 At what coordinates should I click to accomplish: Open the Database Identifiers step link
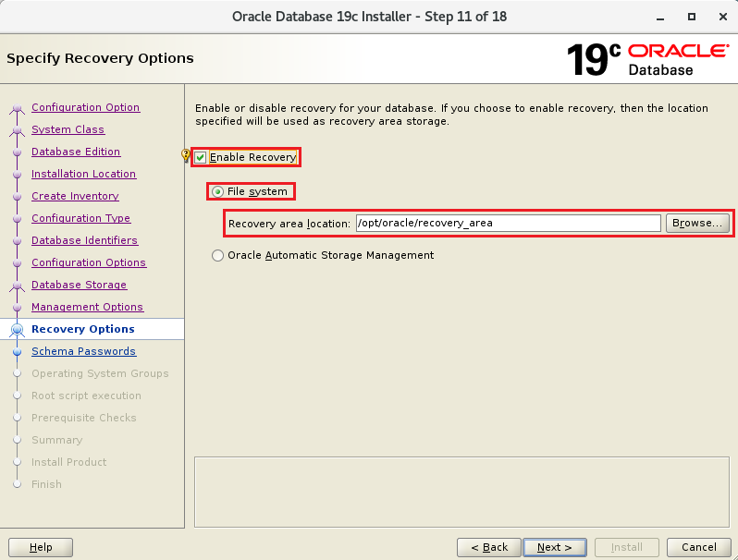pos(85,240)
